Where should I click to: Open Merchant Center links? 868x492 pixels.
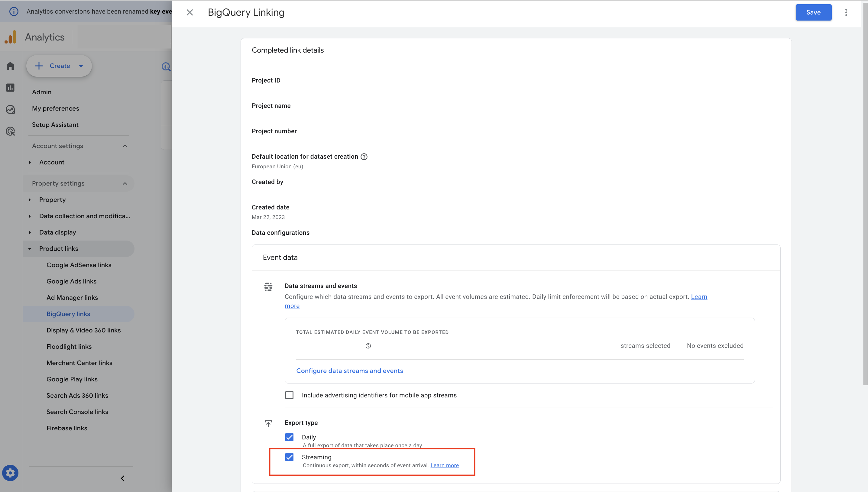[79, 363]
